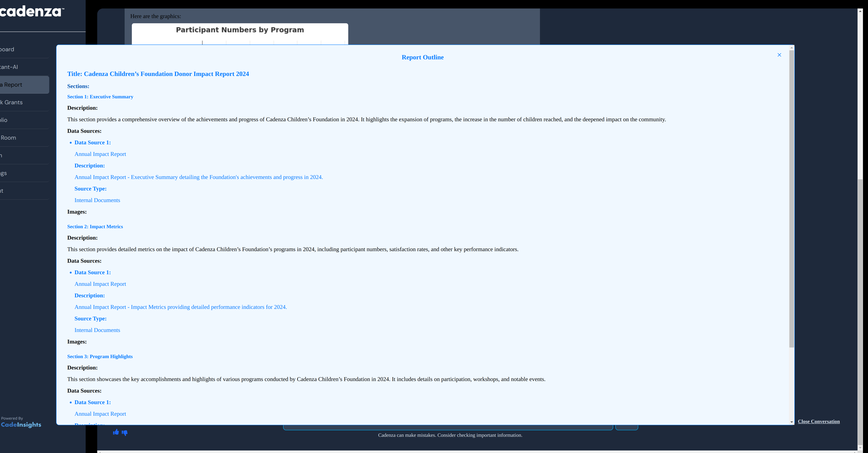Viewport: 868px width, 453px height.
Task: Dismiss the Report Outline modal via the X
Action: tap(779, 55)
